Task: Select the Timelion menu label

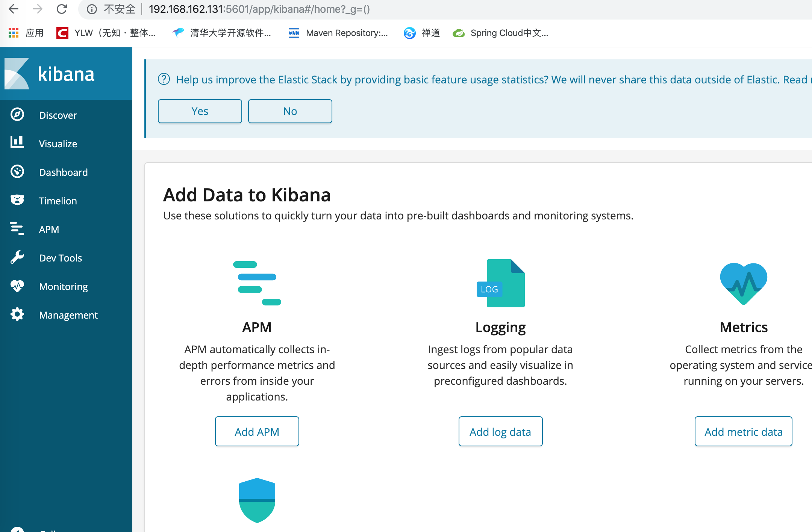Action: pos(58,201)
